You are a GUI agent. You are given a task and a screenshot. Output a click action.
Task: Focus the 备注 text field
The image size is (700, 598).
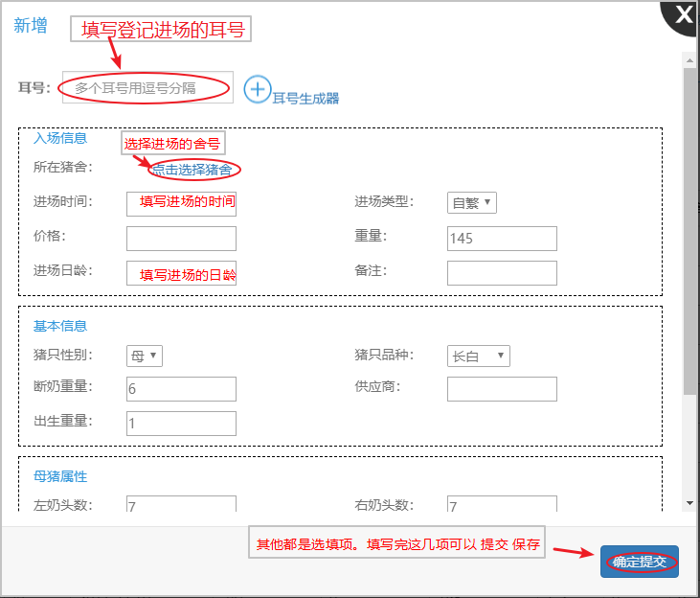[x=502, y=273]
